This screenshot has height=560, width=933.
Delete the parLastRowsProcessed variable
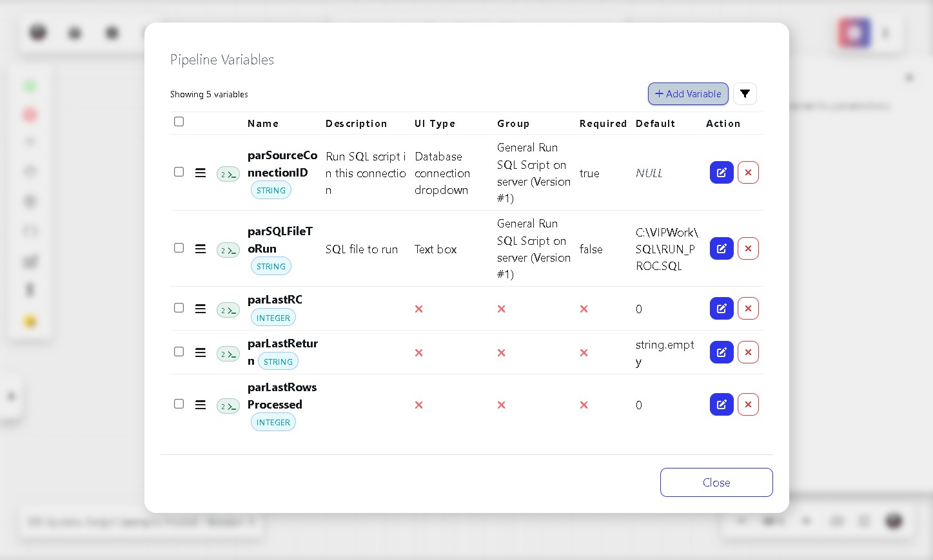tap(748, 405)
